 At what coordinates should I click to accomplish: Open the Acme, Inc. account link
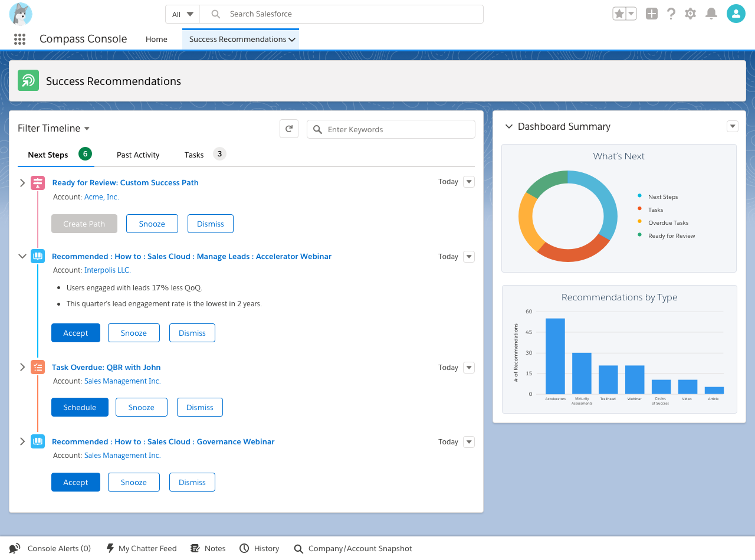tap(101, 197)
